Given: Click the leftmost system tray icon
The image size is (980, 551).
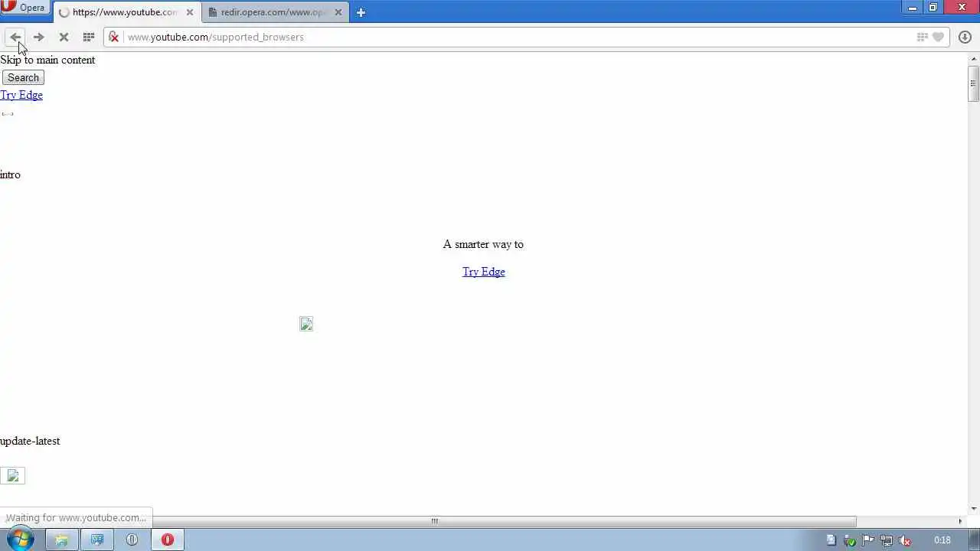Looking at the screenshot, I should (831, 540).
